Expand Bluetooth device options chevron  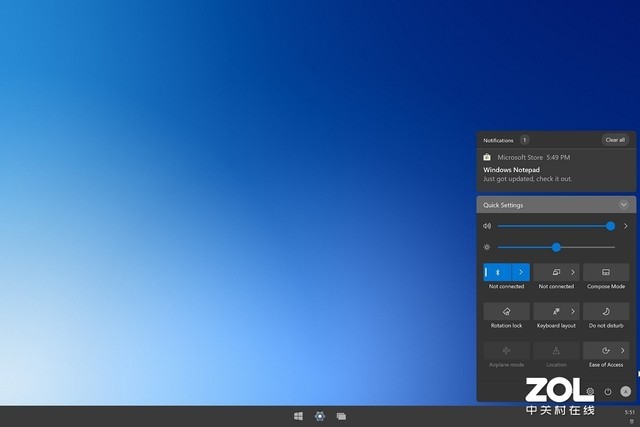pos(521,272)
